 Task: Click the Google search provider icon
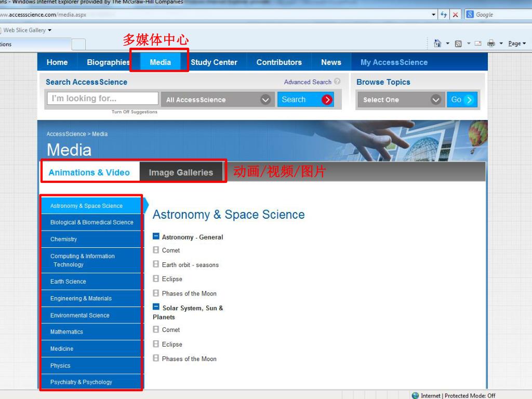coord(470,14)
